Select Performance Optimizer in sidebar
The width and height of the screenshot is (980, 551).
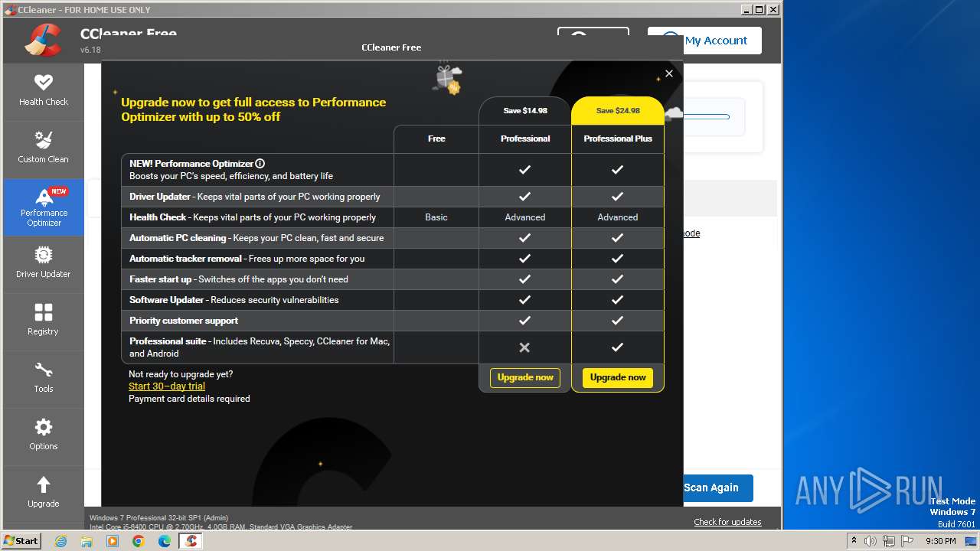click(44, 207)
